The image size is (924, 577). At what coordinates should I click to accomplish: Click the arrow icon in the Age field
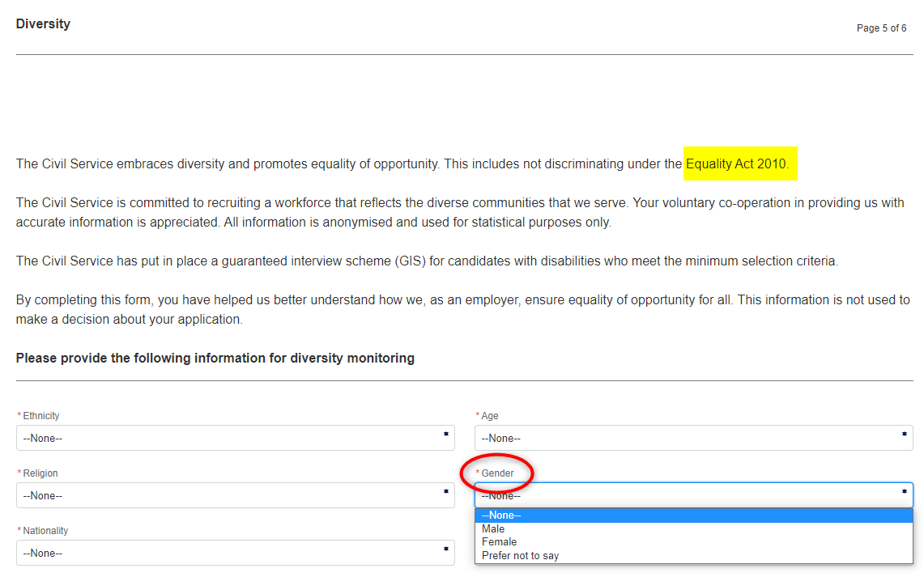tap(904, 434)
